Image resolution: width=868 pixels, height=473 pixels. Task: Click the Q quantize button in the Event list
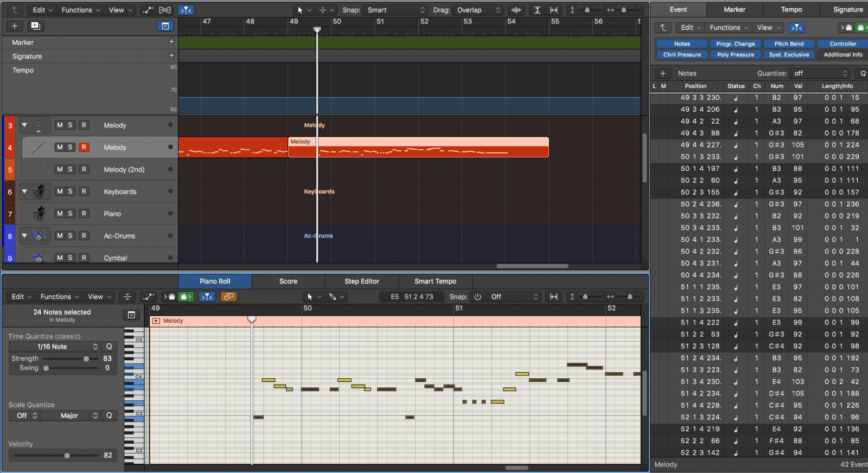862,73
